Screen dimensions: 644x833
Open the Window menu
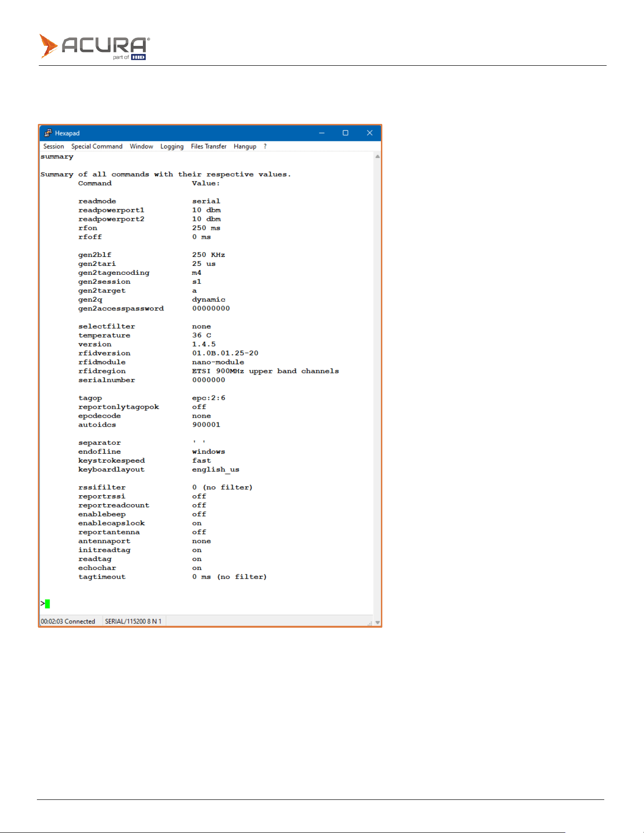pos(141,147)
